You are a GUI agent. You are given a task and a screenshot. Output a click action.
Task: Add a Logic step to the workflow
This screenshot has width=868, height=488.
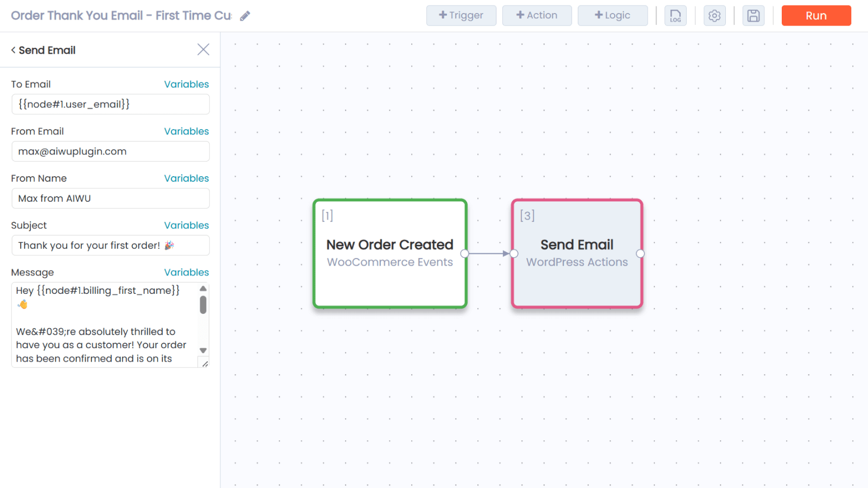pyautogui.click(x=612, y=15)
